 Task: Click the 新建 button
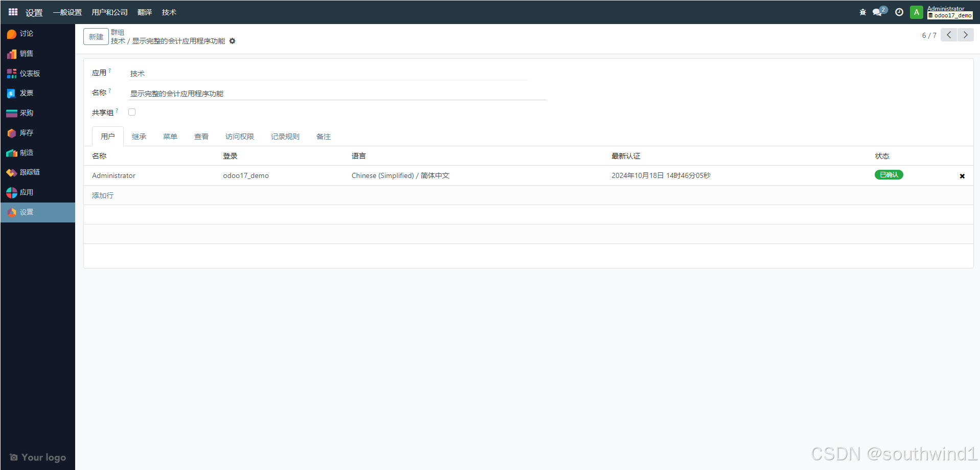pyautogui.click(x=96, y=36)
